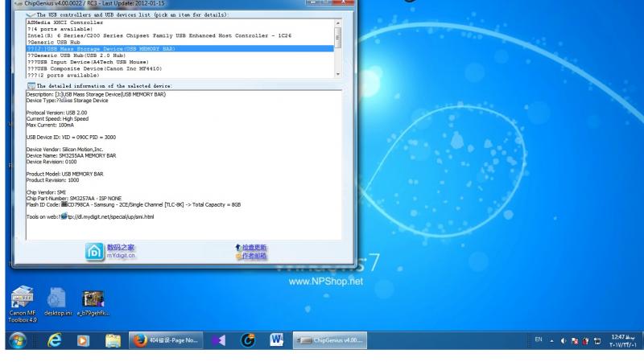
Task: Select the Generic USB Hub (USB 2.0 Hub) row
Action: click(180, 56)
